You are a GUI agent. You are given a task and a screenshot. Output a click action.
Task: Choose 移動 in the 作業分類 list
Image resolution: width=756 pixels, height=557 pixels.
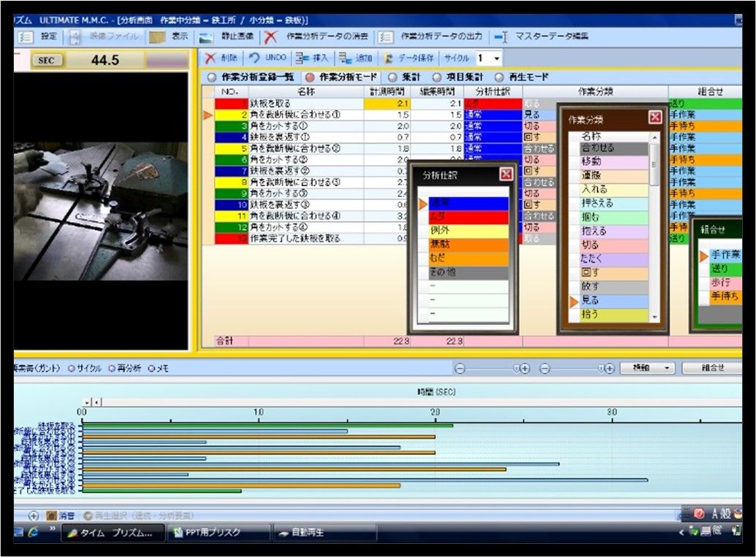tap(614, 162)
